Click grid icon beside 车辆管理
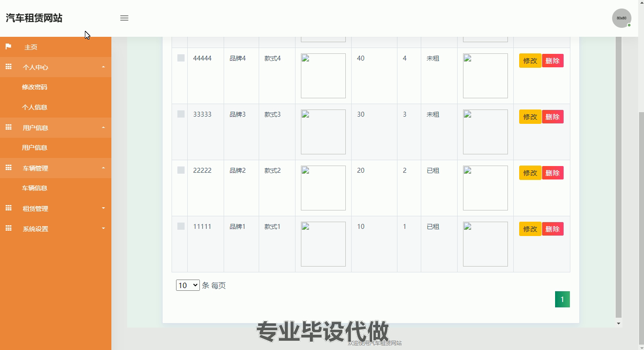644x350 pixels. [8, 168]
